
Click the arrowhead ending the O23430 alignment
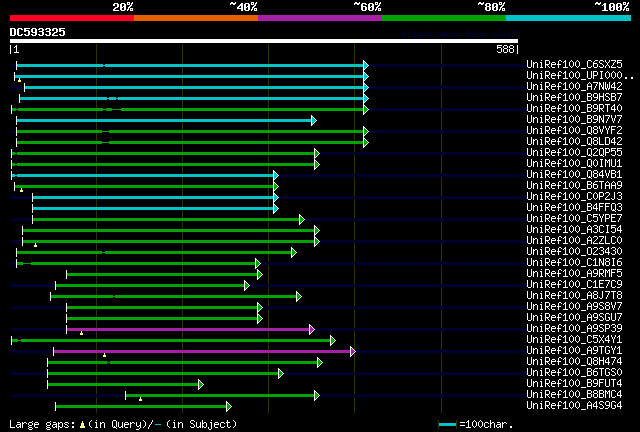(x=293, y=253)
